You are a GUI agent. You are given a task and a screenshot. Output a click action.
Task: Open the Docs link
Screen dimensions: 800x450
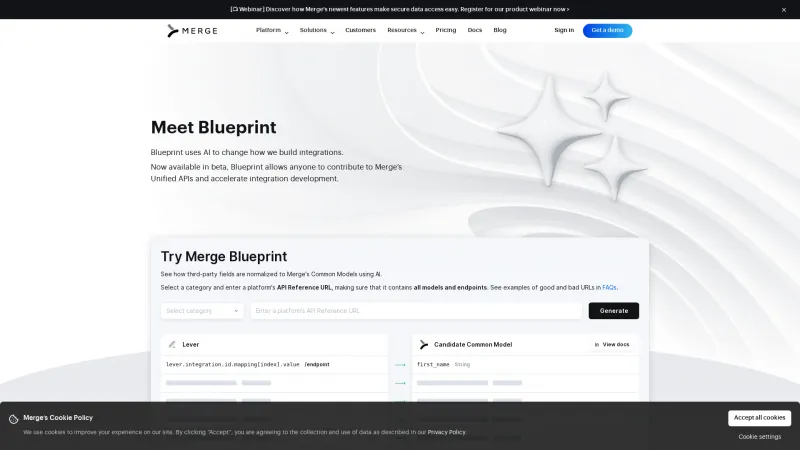(x=474, y=30)
